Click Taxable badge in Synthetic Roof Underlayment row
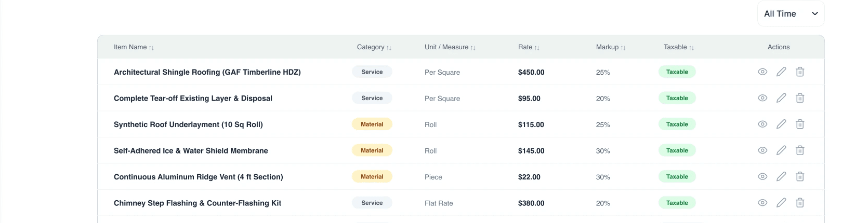Image resolution: width=868 pixels, height=223 pixels. click(677, 124)
